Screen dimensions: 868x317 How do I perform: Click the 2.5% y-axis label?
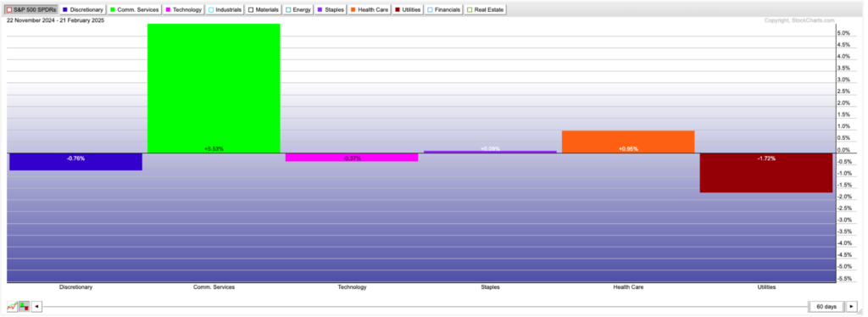843,92
